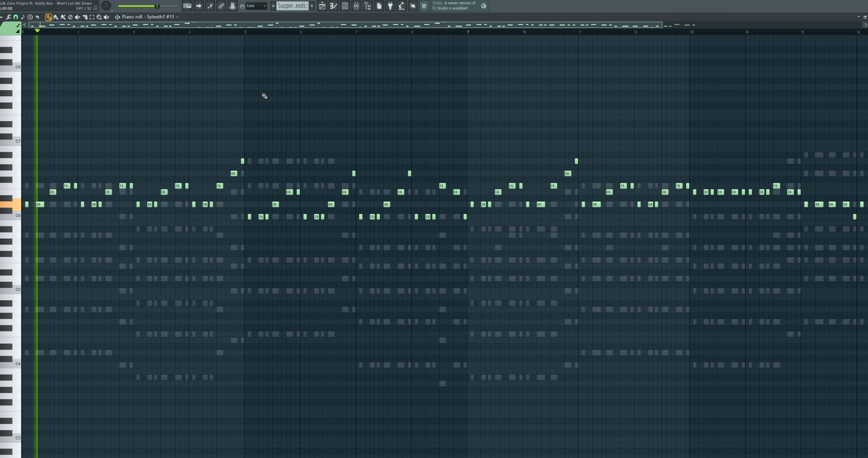868x458 pixels.
Task: Toggle typing keyboard to piano
Action: (187, 6)
